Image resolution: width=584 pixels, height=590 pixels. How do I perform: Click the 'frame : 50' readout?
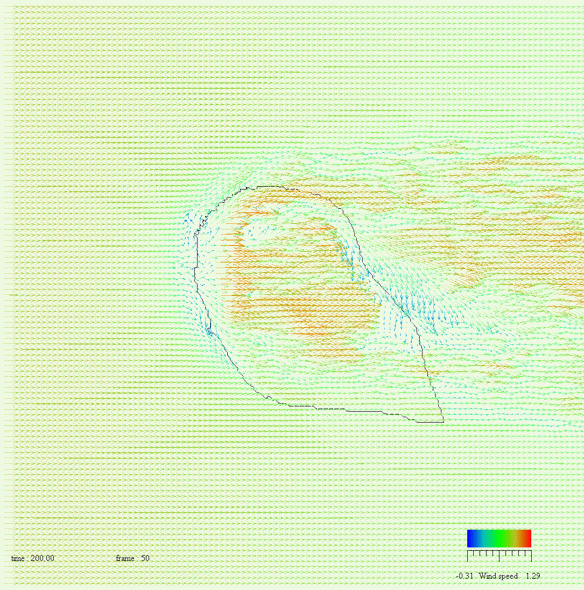coord(132,558)
